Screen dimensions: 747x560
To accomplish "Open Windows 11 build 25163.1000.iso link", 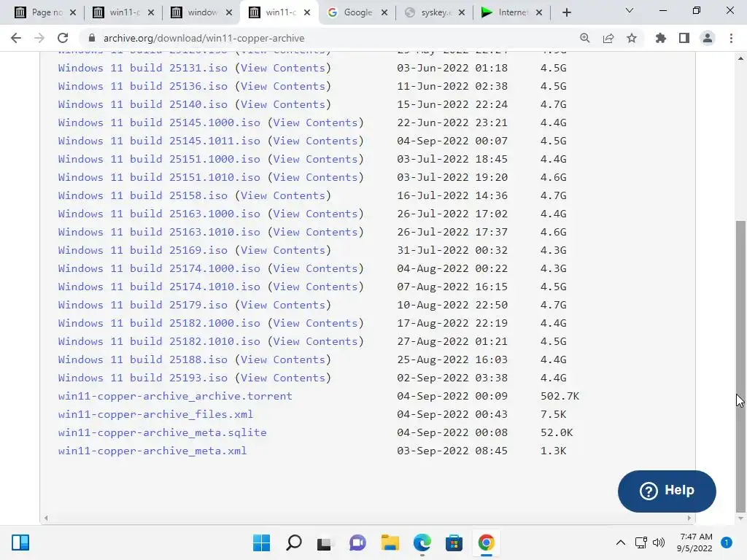I will pos(159,214).
